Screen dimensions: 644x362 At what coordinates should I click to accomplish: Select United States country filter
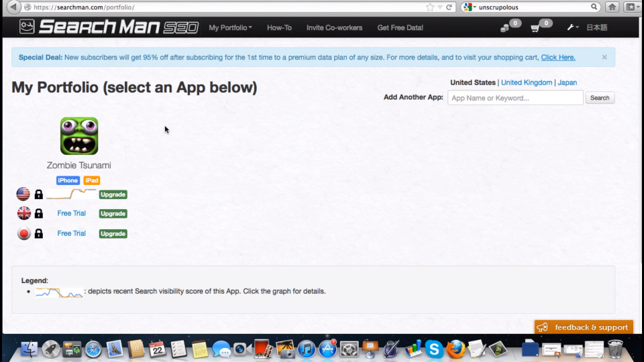coord(473,82)
